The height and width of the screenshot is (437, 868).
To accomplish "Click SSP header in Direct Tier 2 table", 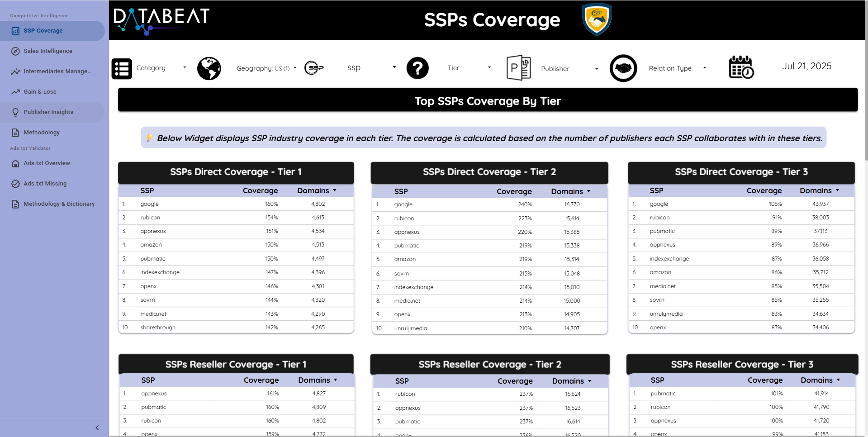I will 401,191.
